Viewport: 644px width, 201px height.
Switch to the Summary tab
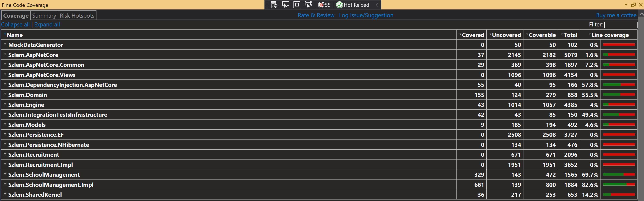point(44,15)
